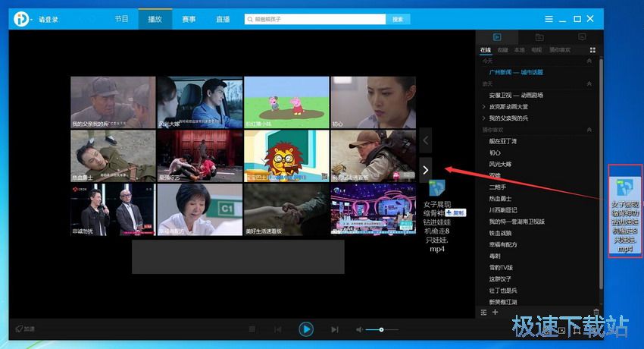Open the playlist panel icon
The image size is (644, 349).
click(x=496, y=37)
